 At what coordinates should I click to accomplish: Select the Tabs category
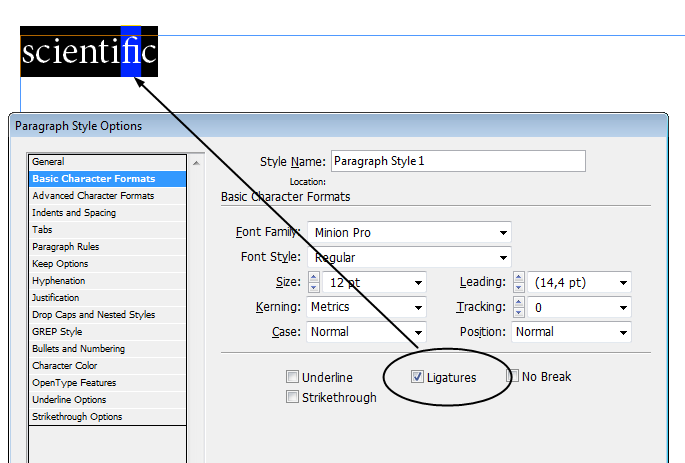point(107,230)
